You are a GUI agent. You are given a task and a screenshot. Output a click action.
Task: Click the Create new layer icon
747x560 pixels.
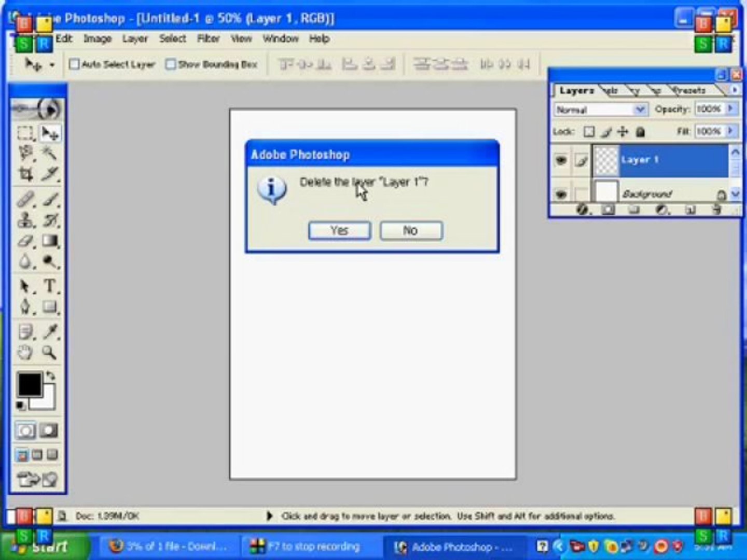tap(690, 209)
